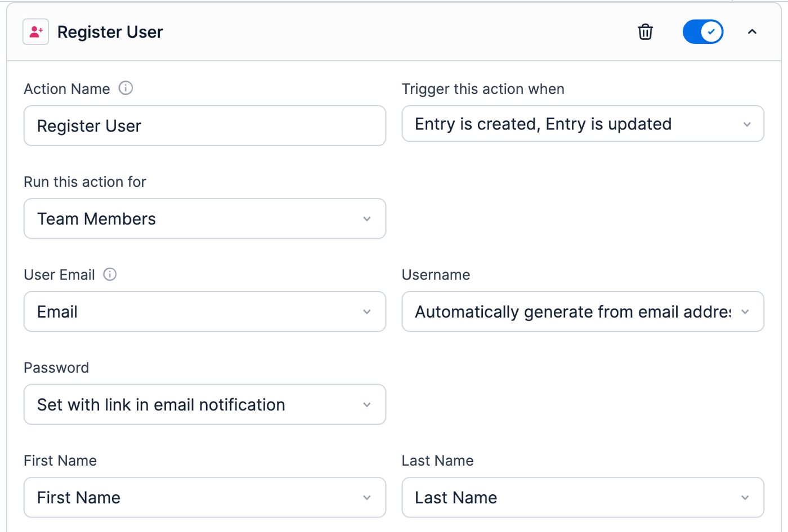Image resolution: width=788 pixels, height=532 pixels.
Task: Click the Register User panel title
Action: (110, 32)
